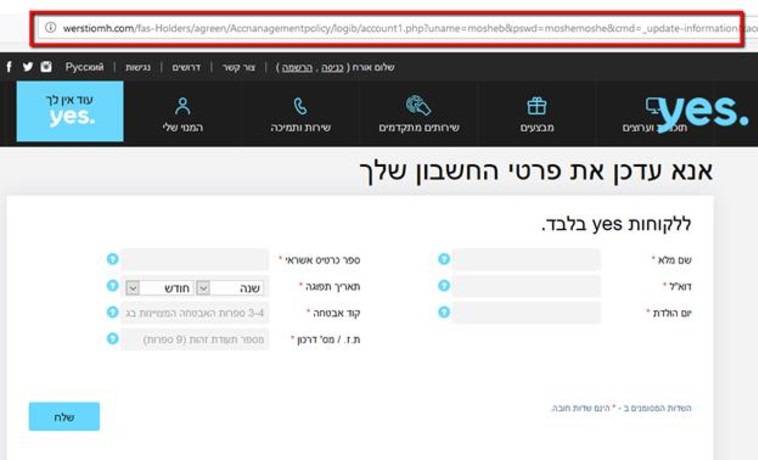Click the heading אנא עדכן את פרטי החשבון שלך
This screenshot has height=460, width=758.
pos(536,172)
